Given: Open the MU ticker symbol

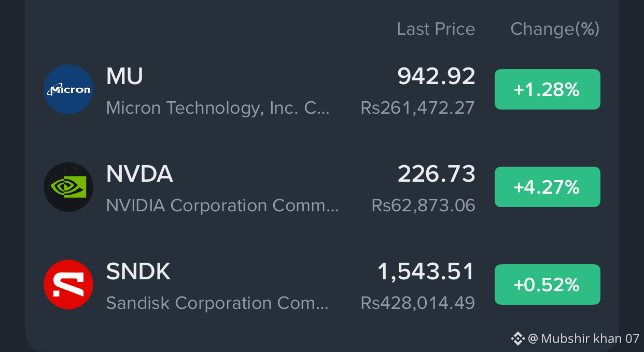Looking at the screenshot, I should pyautogui.click(x=124, y=77).
